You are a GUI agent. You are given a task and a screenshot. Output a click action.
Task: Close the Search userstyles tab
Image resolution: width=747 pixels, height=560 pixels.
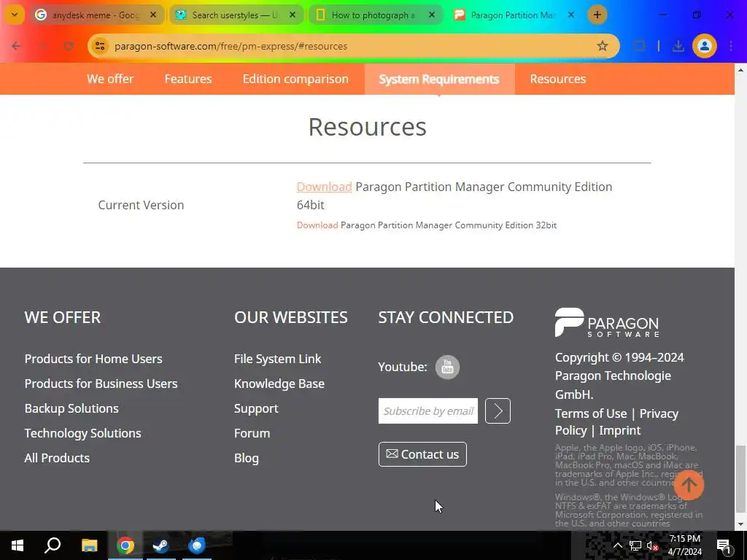(x=293, y=15)
